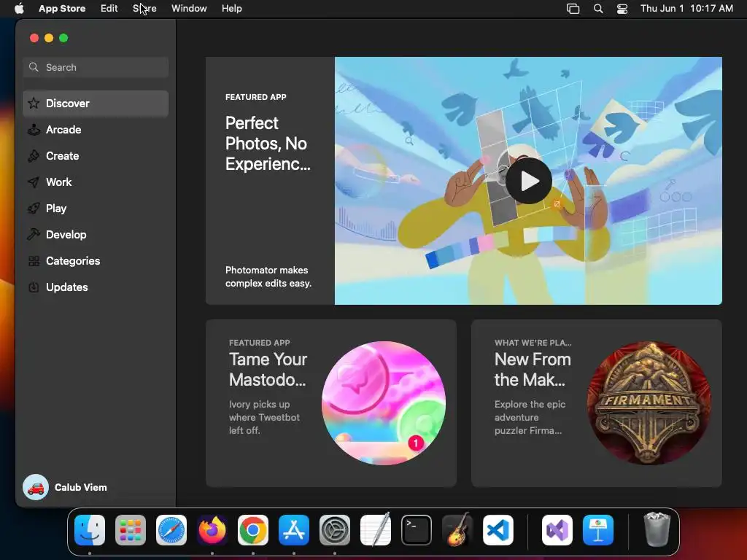The width and height of the screenshot is (747, 560).
Task: Open Control Center in menu bar
Action: tap(622, 9)
